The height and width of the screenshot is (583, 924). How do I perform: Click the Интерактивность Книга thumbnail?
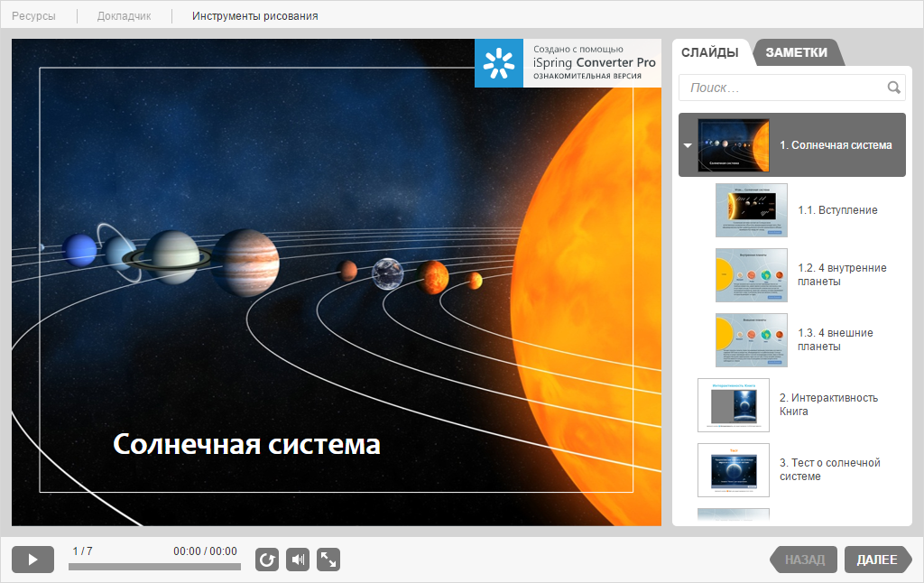point(734,405)
